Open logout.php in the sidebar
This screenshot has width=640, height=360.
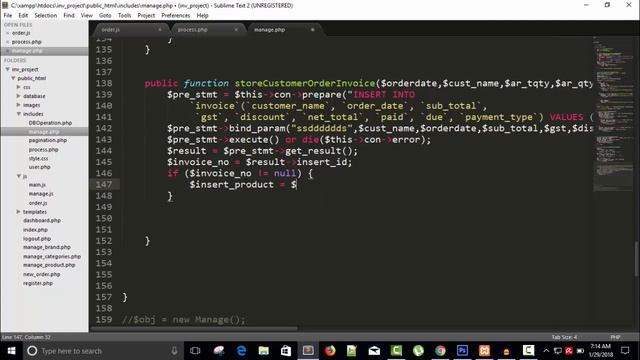coord(37,238)
